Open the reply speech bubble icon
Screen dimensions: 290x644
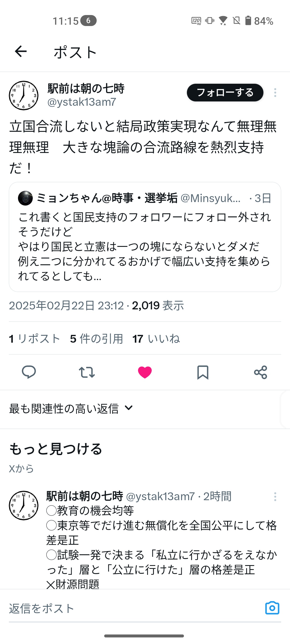29,372
